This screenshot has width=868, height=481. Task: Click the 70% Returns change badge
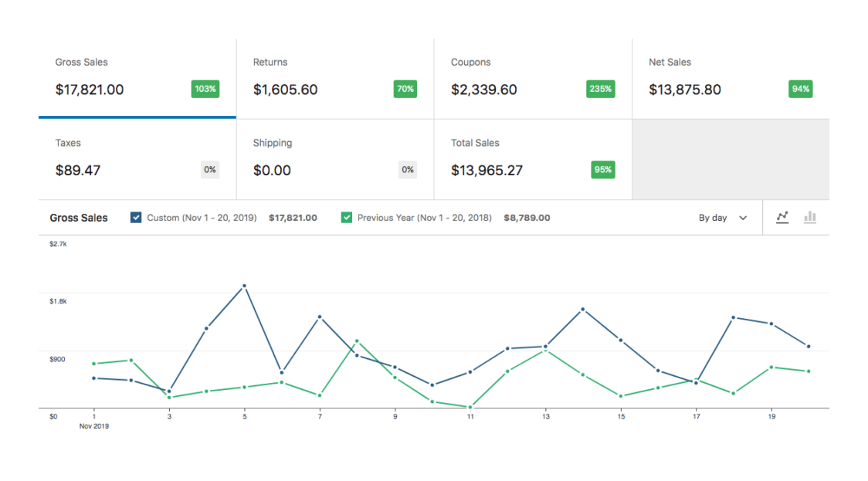point(405,89)
